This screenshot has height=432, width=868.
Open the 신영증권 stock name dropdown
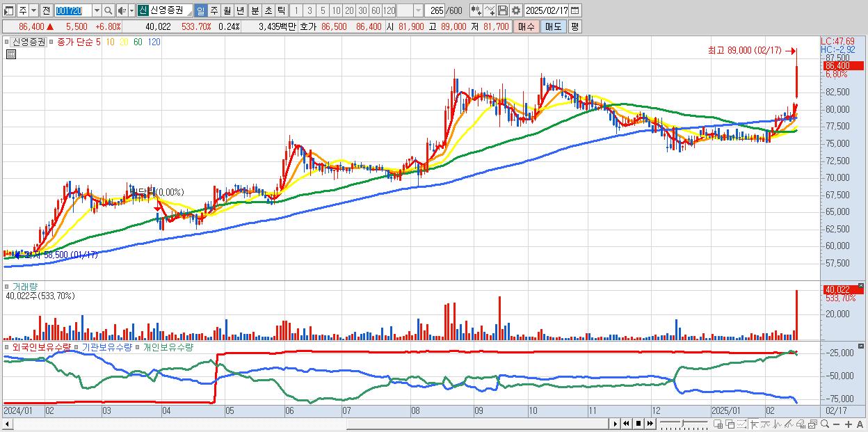pyautogui.click(x=189, y=14)
